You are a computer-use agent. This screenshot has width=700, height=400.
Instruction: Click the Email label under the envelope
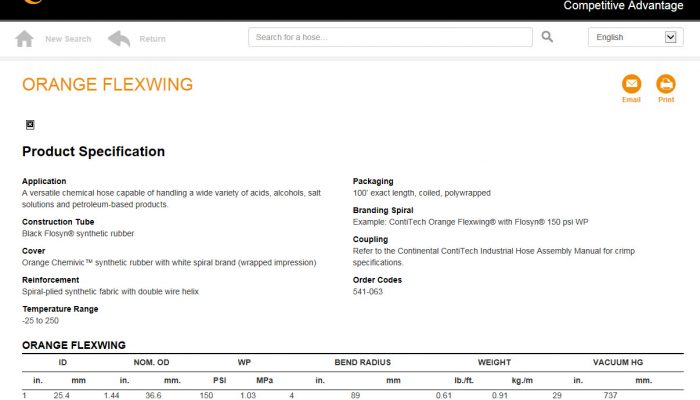(631, 100)
